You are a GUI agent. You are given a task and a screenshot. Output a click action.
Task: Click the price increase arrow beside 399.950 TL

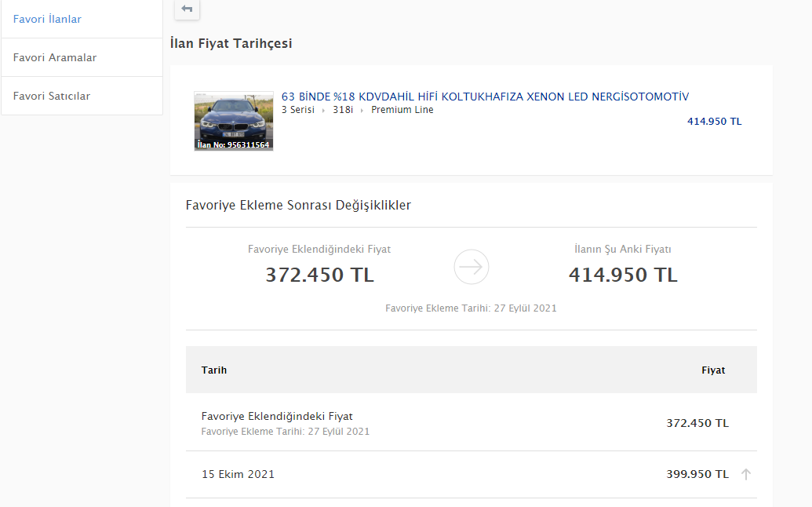(x=745, y=474)
